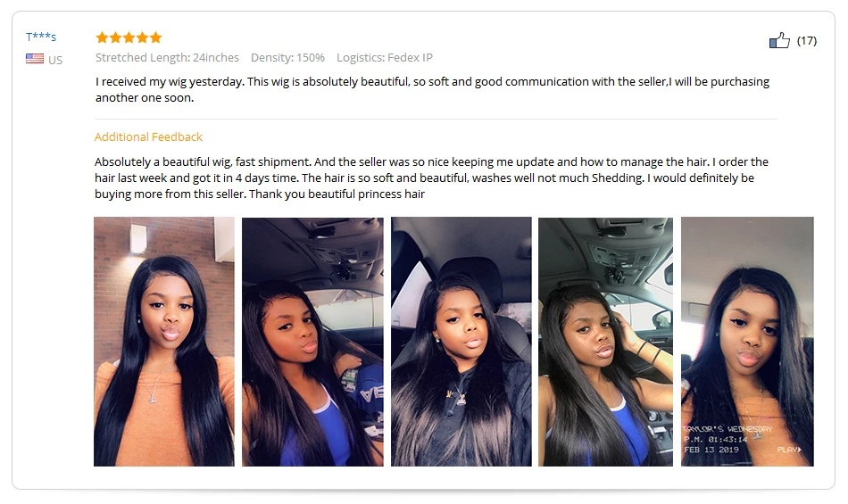The image size is (848, 504).
Task: Click the last orange rating star
Action: pos(155,37)
